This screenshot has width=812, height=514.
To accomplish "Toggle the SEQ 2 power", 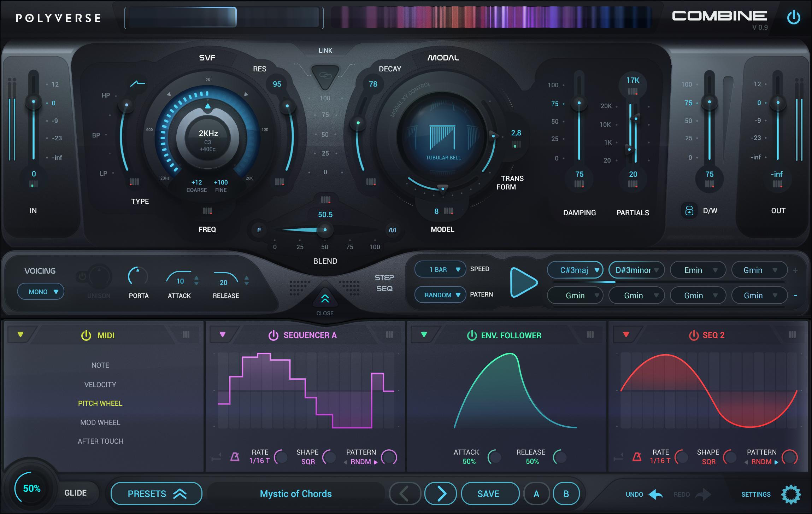I will (694, 335).
